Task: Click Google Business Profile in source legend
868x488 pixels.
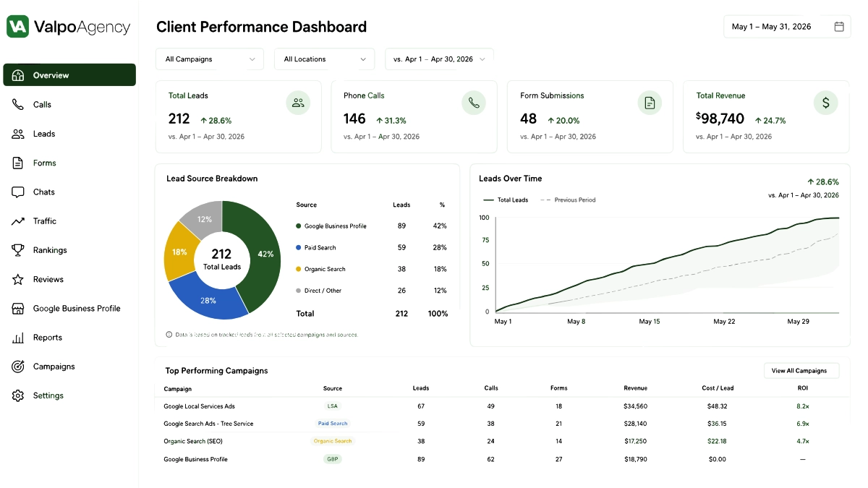Action: pyautogui.click(x=331, y=226)
